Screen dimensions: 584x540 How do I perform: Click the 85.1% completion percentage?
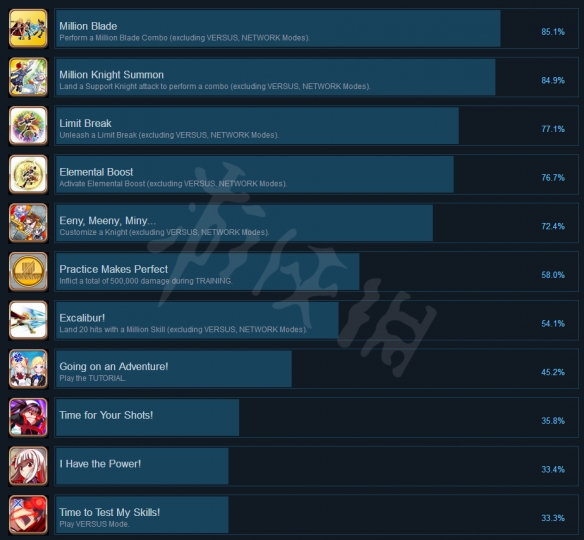553,32
